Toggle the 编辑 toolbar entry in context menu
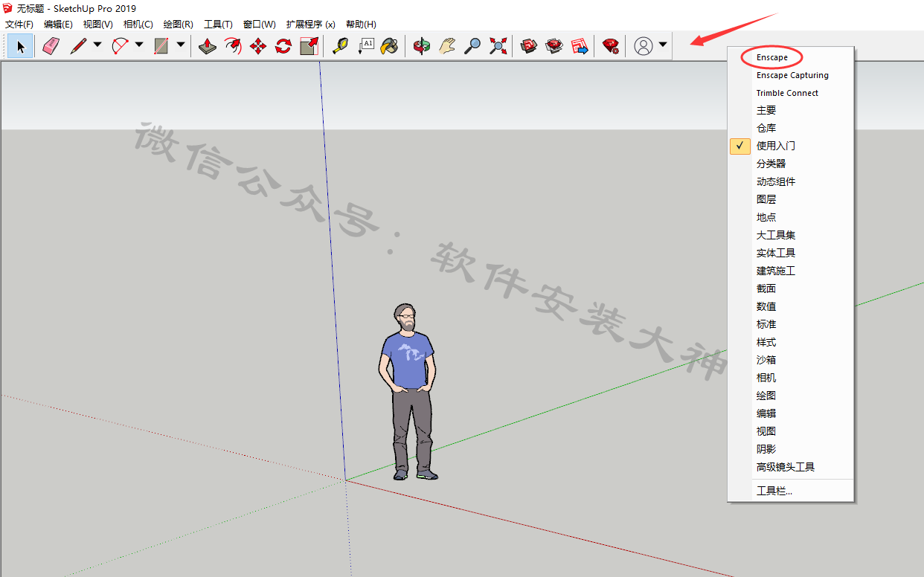This screenshot has height=577, width=924. click(791, 413)
